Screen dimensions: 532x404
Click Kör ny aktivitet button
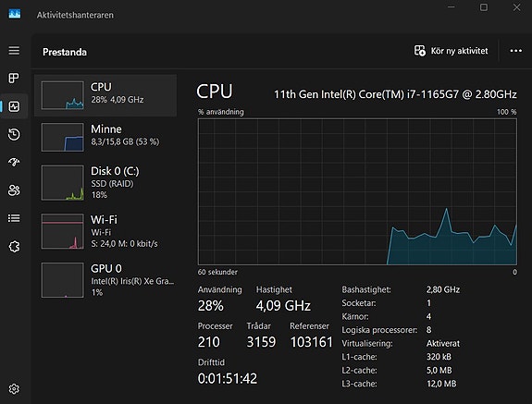pos(452,51)
